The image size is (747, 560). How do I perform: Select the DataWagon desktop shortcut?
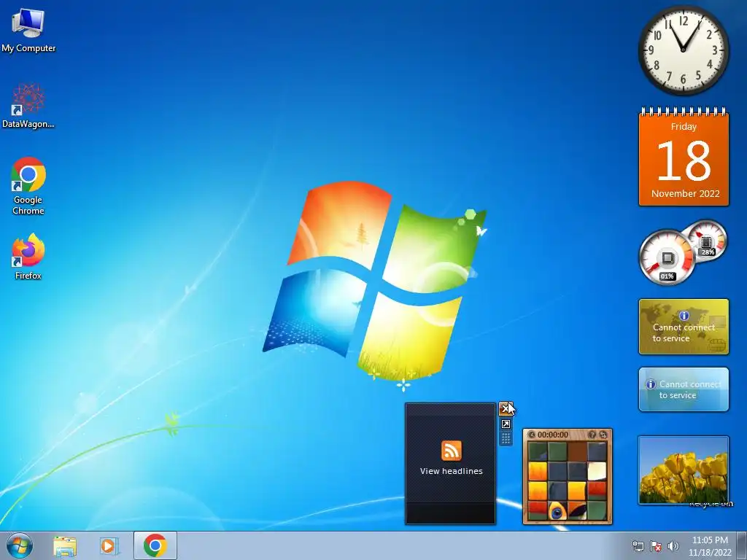coord(28,106)
